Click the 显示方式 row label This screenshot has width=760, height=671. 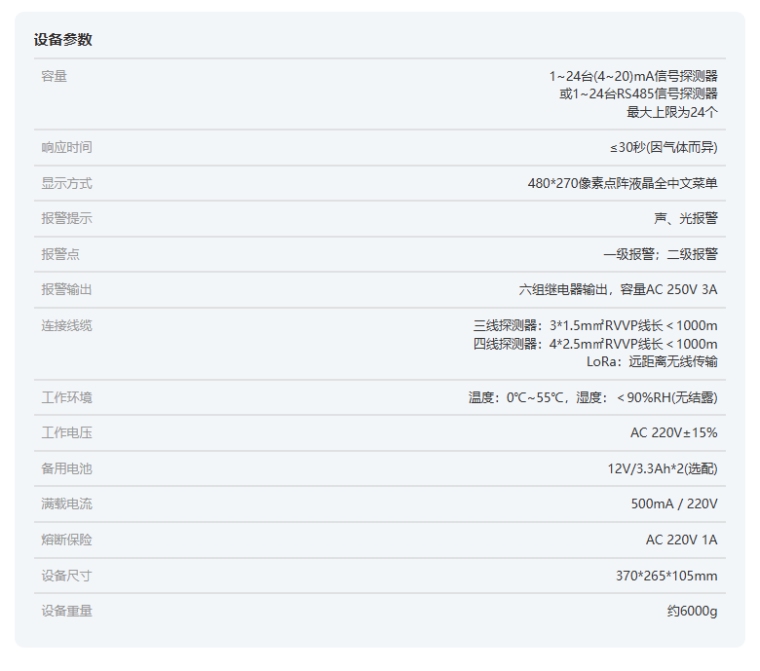pyautogui.click(x=67, y=184)
